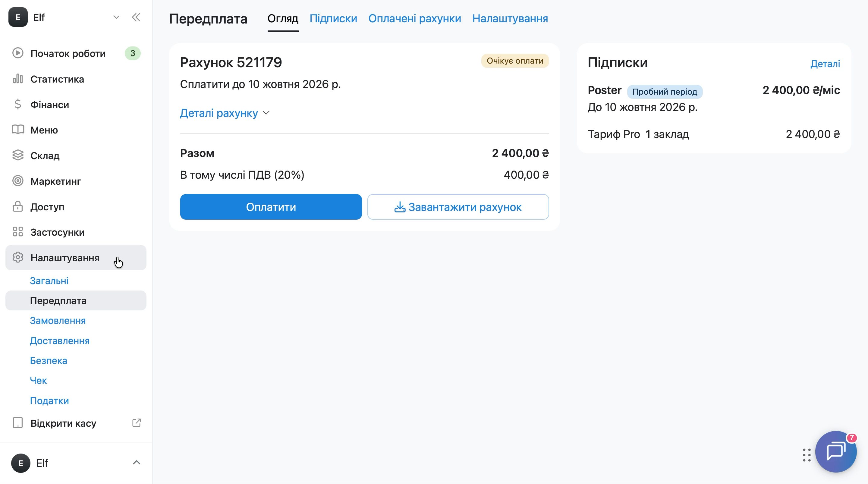This screenshot has width=868, height=484.
Task: Open Початок роботи via its play icon
Action: 18,53
